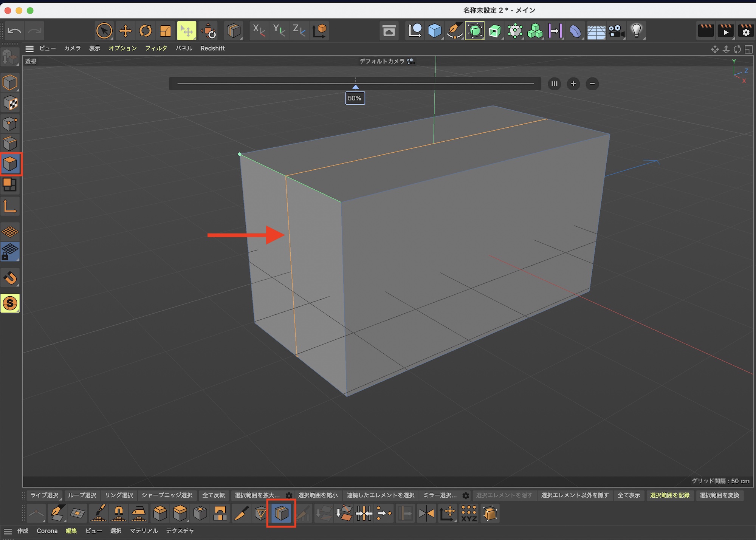Add a light with the bulb icon
Viewport: 756px width, 540px height.
[637, 31]
